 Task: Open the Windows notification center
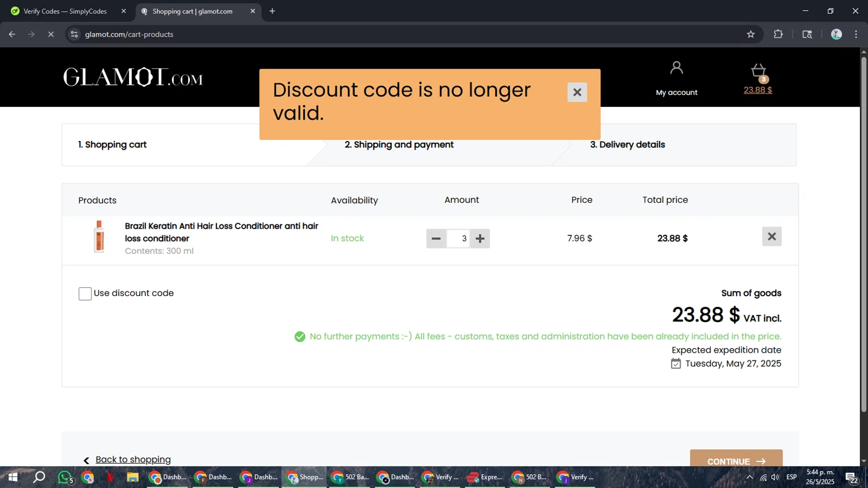tap(852, 478)
